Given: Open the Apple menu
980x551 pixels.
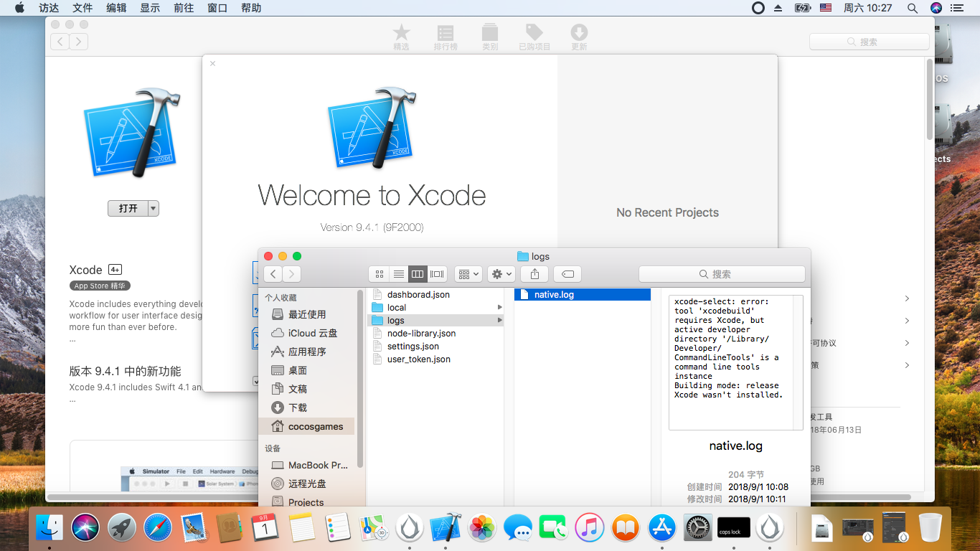Looking at the screenshot, I should 19,8.
